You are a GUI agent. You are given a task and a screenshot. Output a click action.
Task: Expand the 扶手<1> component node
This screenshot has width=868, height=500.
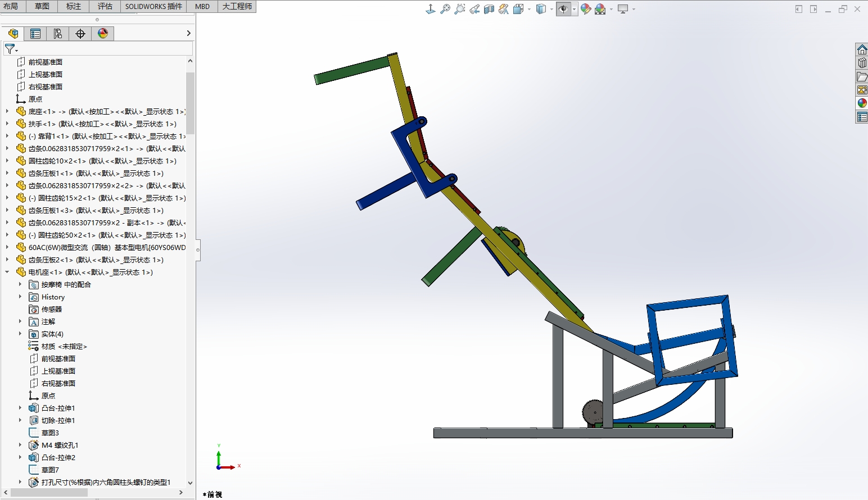coord(7,124)
